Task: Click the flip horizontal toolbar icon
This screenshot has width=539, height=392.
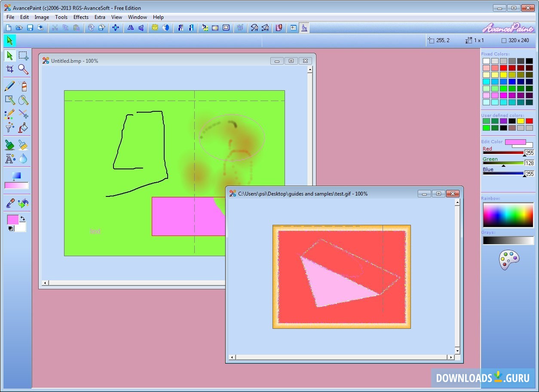Action: tap(130, 28)
